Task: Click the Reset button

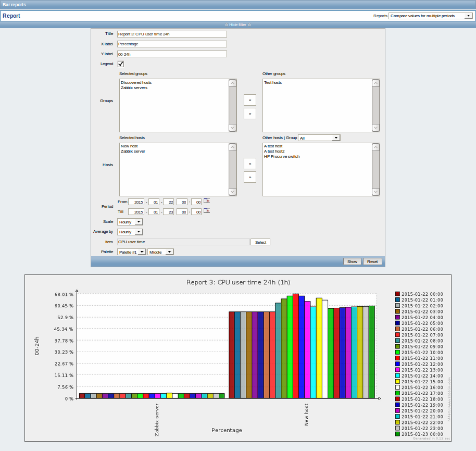Action: pyautogui.click(x=372, y=261)
